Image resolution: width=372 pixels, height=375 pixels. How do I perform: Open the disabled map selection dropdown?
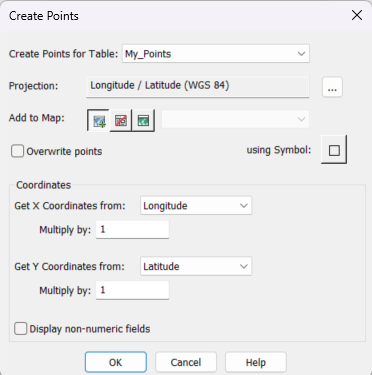tap(235, 119)
